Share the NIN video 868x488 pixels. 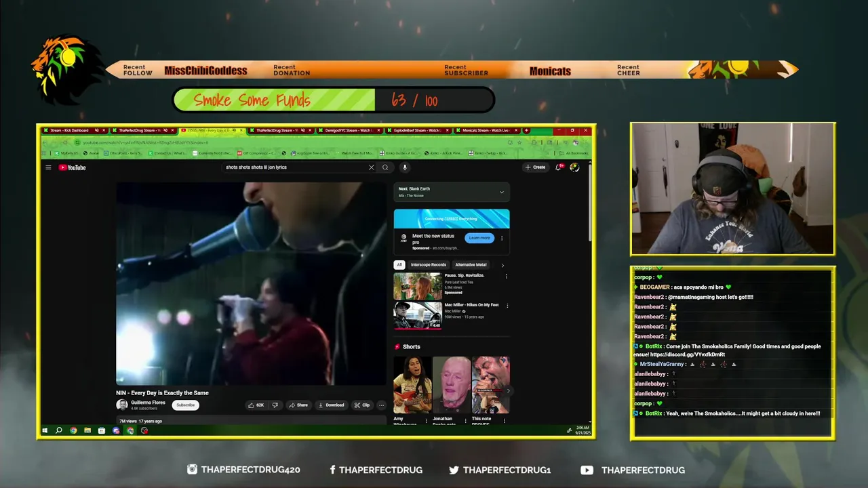tap(298, 405)
